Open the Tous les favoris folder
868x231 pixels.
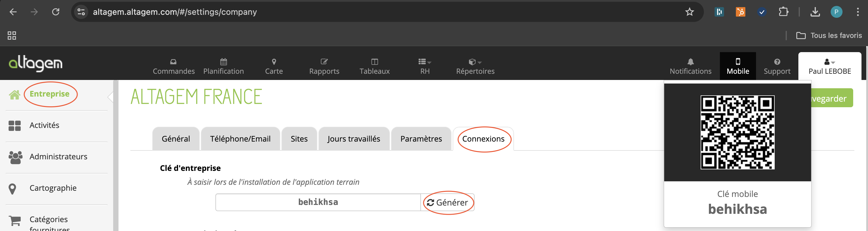[x=829, y=35]
